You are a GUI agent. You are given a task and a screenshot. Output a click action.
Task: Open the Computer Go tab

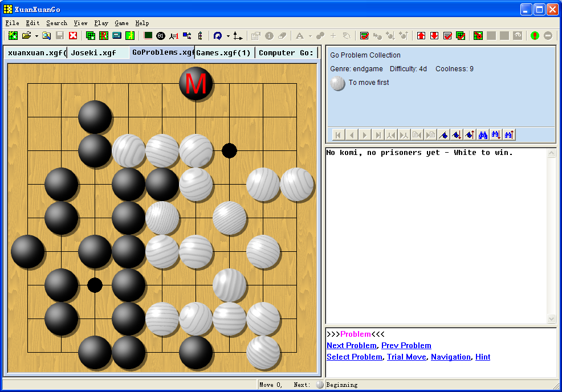(286, 52)
